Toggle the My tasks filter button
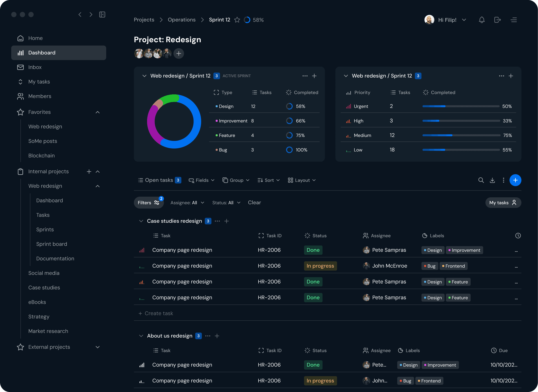 (x=503, y=203)
